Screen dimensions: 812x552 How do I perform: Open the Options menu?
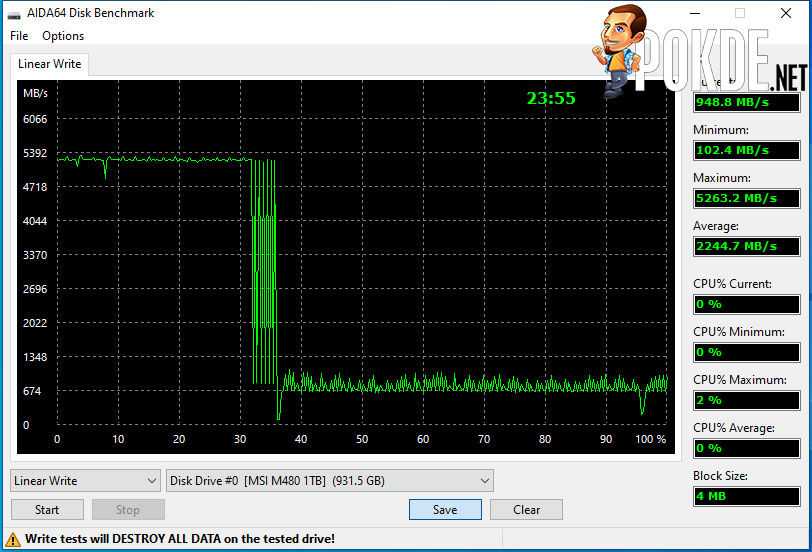[63, 36]
